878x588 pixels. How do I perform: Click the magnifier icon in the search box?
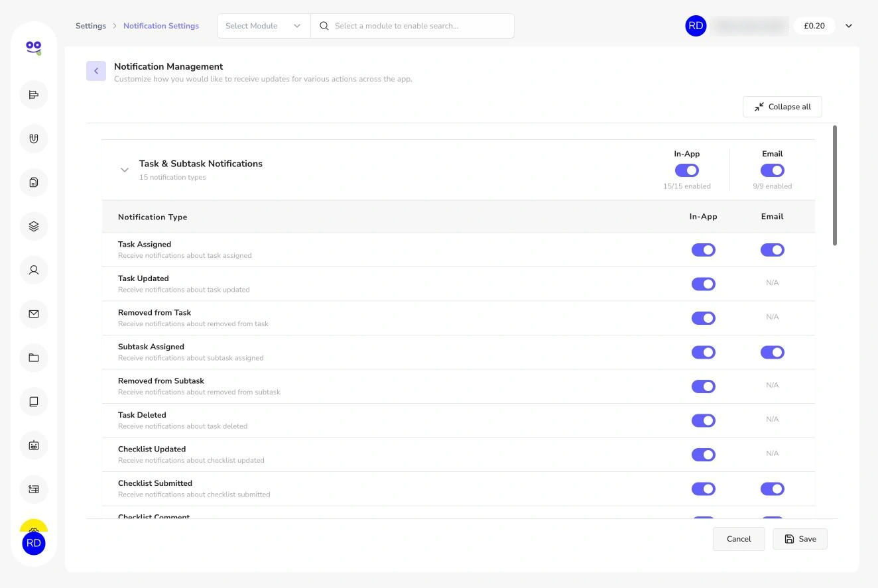click(324, 26)
